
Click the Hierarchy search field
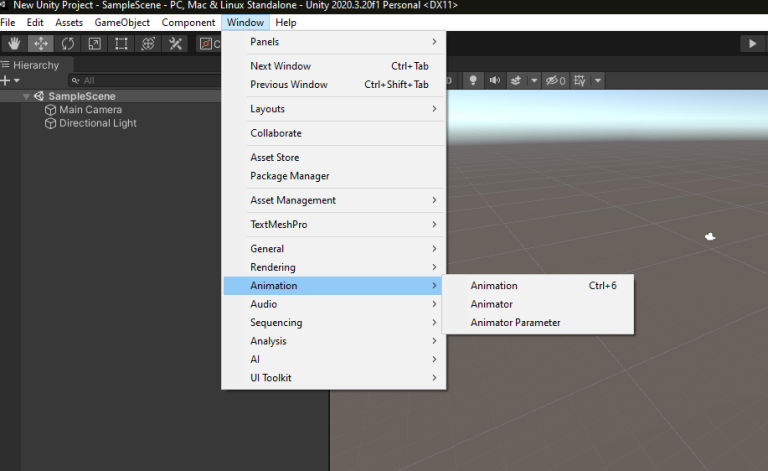[144, 80]
